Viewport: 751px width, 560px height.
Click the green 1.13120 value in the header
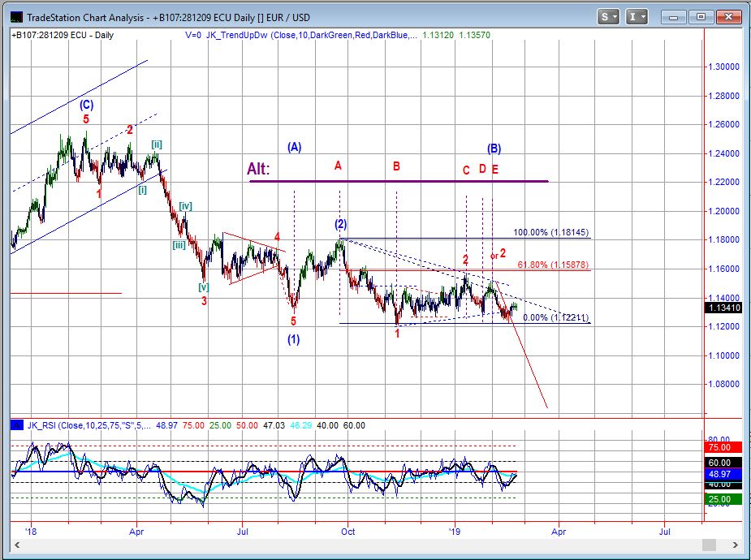point(438,35)
